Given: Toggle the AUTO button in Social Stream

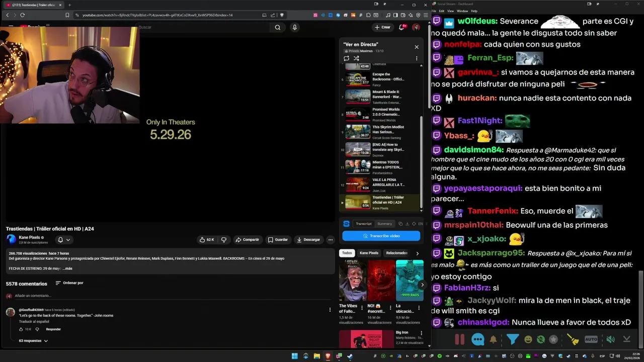Looking at the screenshot, I should [591, 339].
